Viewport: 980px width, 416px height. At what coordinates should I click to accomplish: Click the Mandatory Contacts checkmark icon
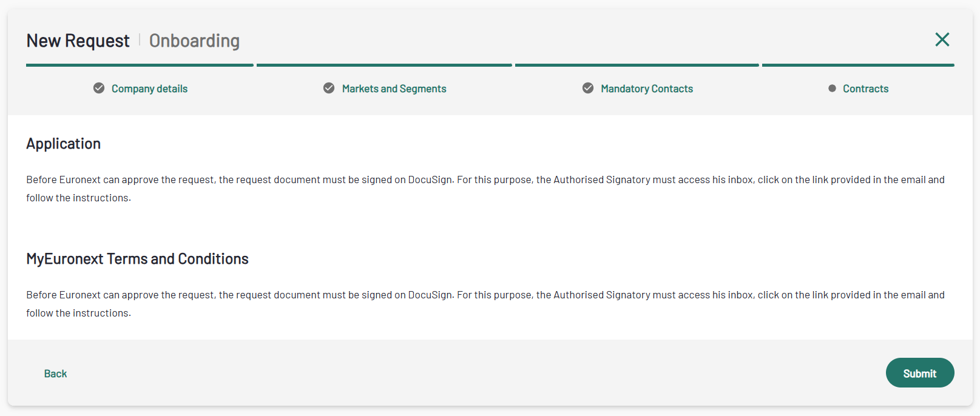[x=588, y=89]
